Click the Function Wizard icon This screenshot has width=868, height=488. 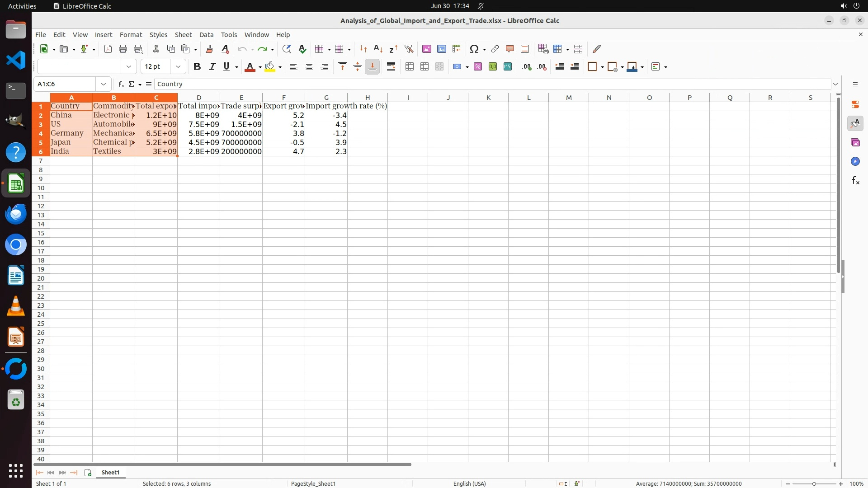pyautogui.click(x=121, y=84)
